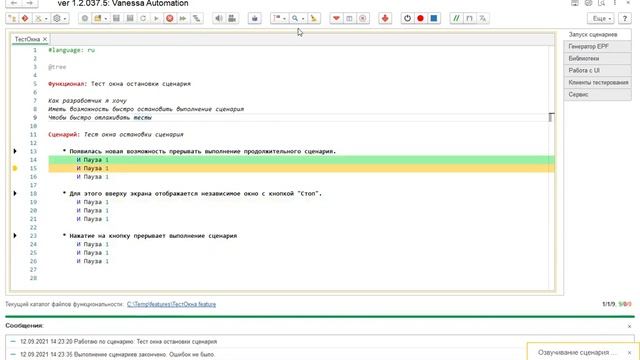Screen dimensions: 640x360
Task: Click the speaker sound icon
Action: click(x=219, y=18)
